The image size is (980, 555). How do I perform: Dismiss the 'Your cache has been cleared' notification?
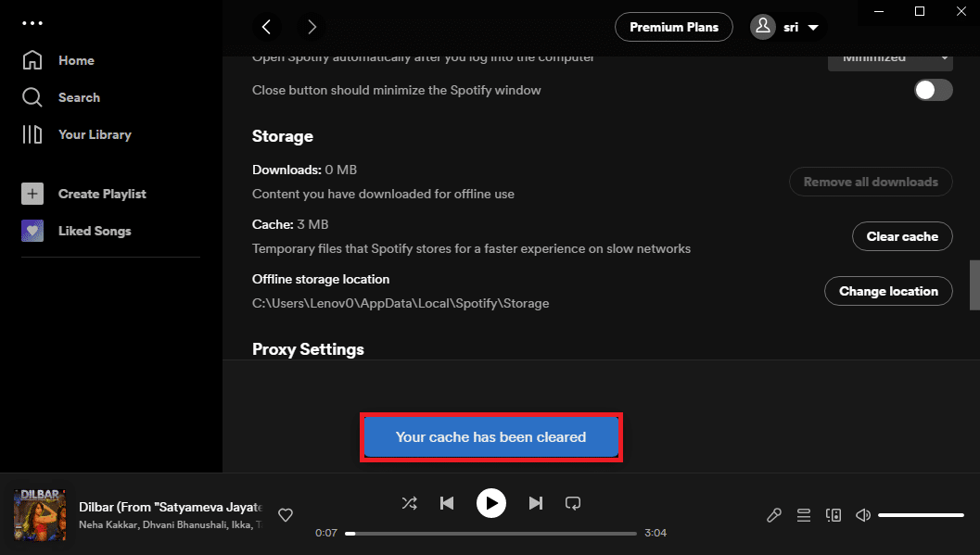pos(491,437)
